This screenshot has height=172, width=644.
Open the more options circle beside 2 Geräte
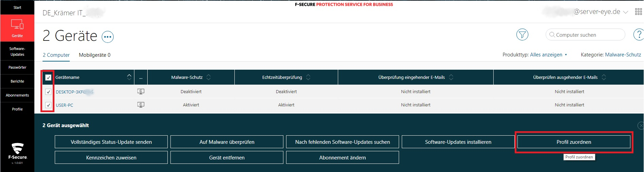[x=108, y=37]
